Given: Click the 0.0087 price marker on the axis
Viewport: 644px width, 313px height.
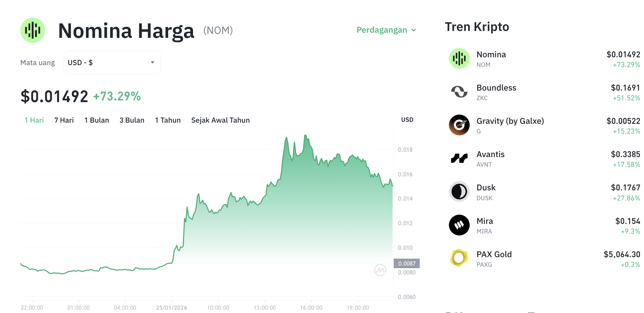Looking at the screenshot, I should click(407, 263).
